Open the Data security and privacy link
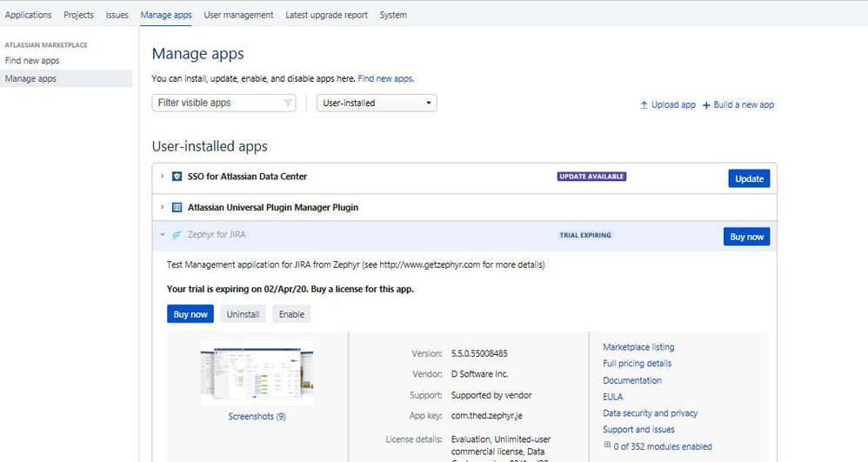The image size is (868, 462). (x=650, y=413)
